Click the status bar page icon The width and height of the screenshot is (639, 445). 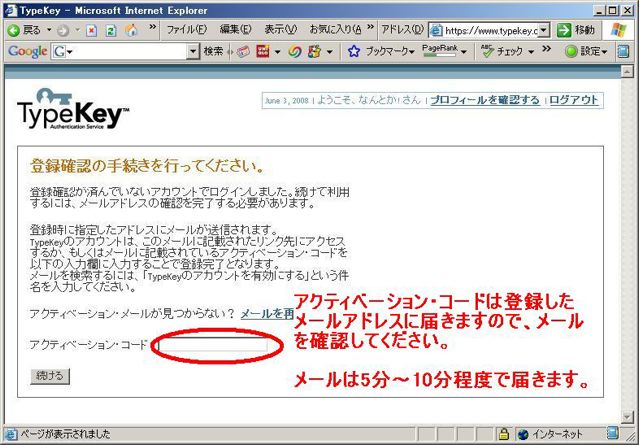[x=11, y=434]
